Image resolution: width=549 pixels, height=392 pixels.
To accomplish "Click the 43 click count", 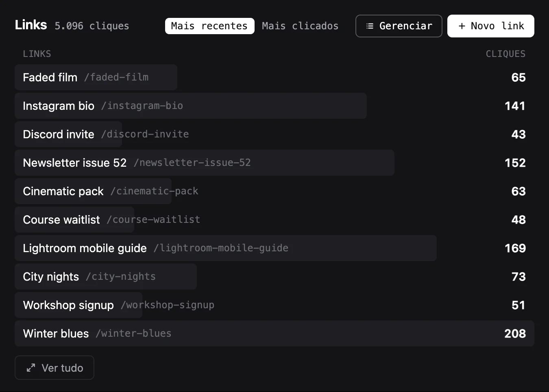I will click(518, 134).
